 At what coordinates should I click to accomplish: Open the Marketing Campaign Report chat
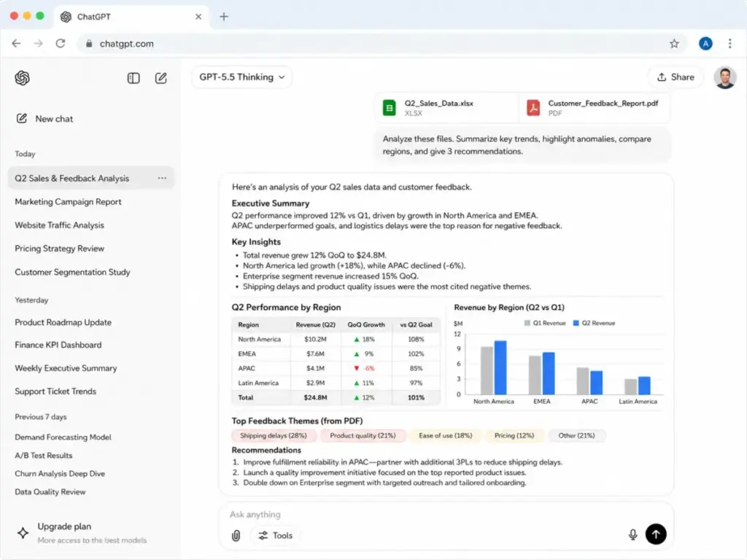tap(68, 201)
